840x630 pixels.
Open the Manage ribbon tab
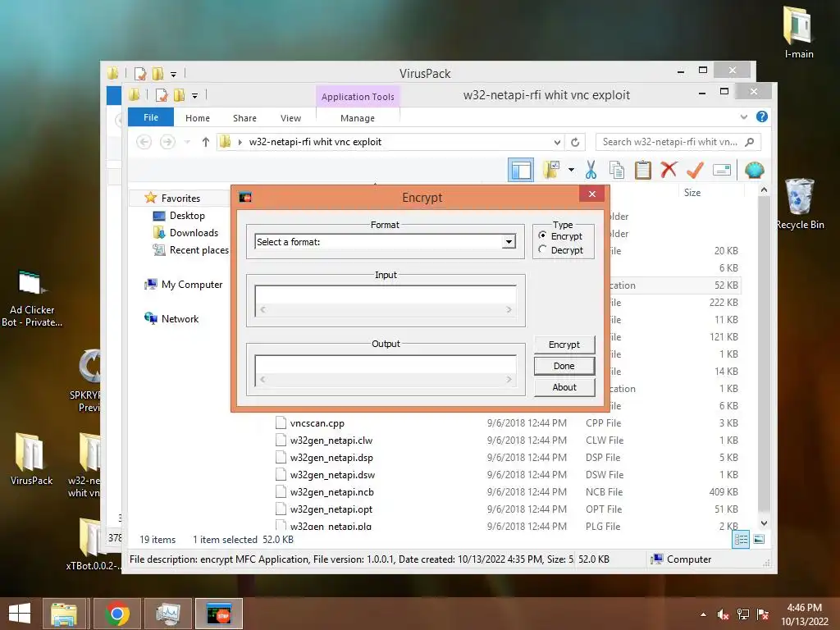click(358, 118)
